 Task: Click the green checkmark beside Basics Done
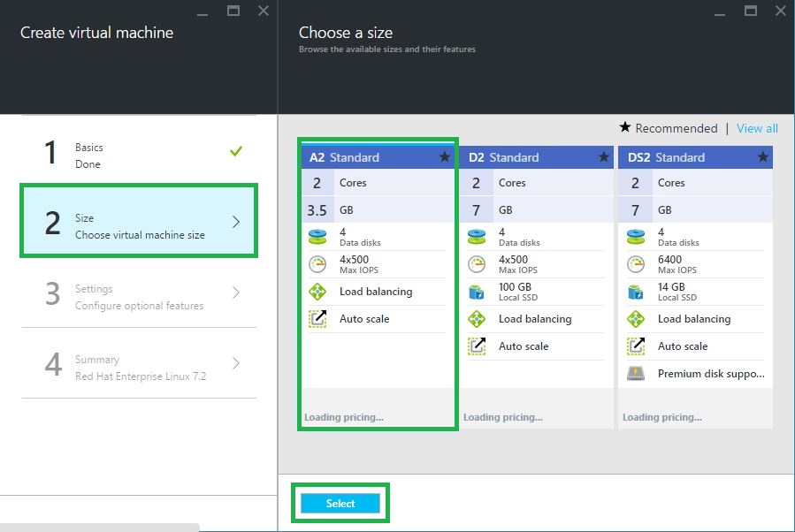pyautogui.click(x=236, y=151)
